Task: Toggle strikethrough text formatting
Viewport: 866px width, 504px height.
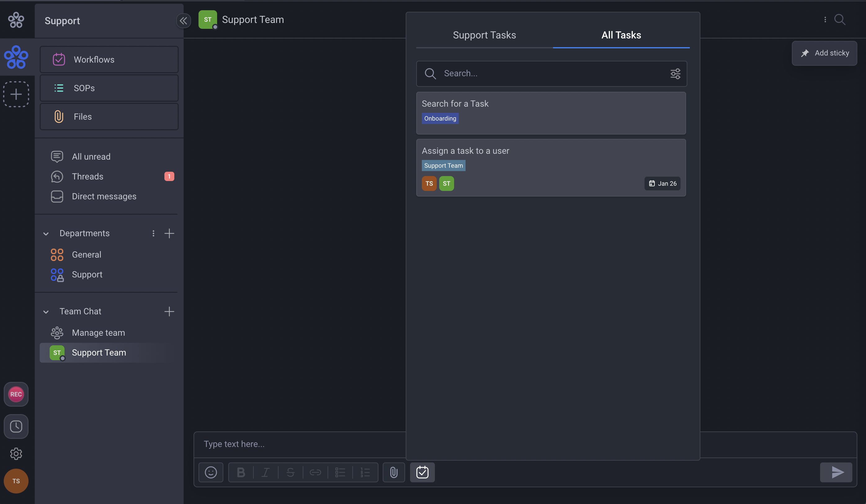Action: pos(290,472)
